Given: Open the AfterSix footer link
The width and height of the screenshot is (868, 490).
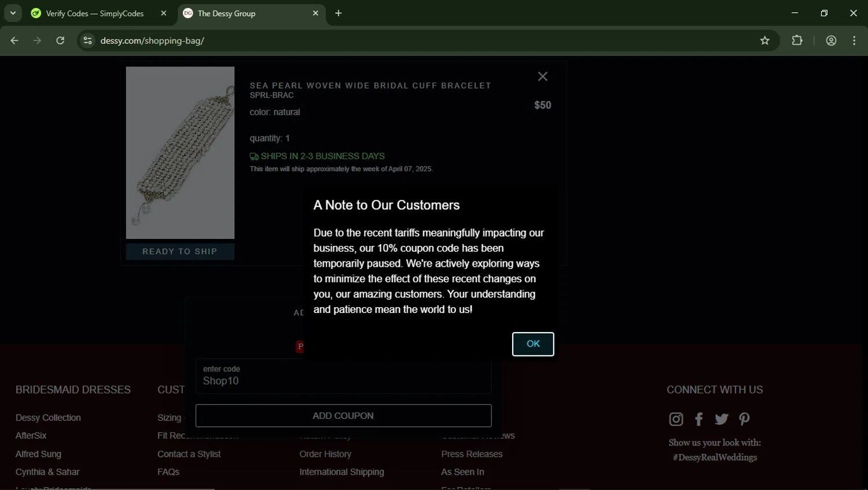Looking at the screenshot, I should [31, 436].
